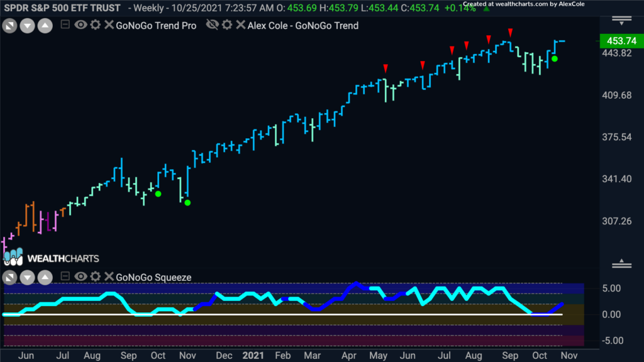This screenshot has height=362, width=644.
Task: Show hidden Alex Cole GoNoGo Trend indicator
Action: [x=212, y=25]
